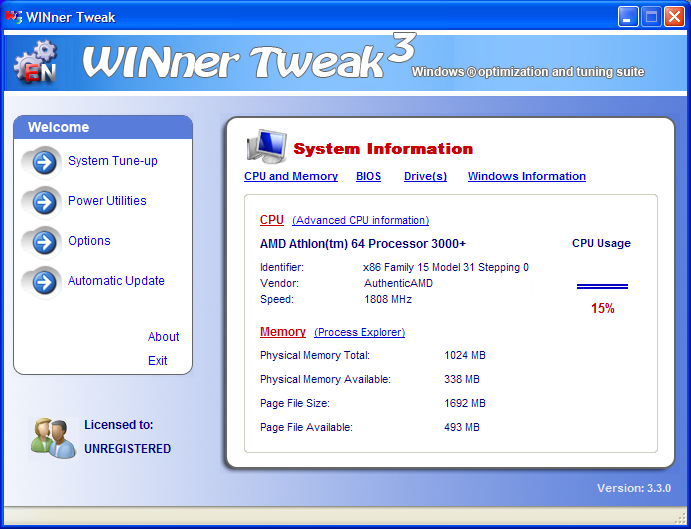This screenshot has height=529, width=691.
Task: Click the AMD Athlon(tm) 64 Processor name
Action: point(363,244)
